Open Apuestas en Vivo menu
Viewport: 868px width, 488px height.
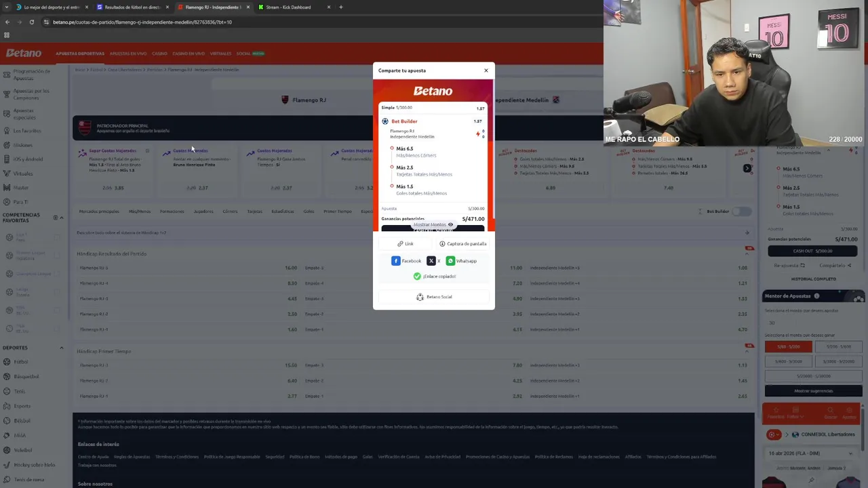pos(128,54)
